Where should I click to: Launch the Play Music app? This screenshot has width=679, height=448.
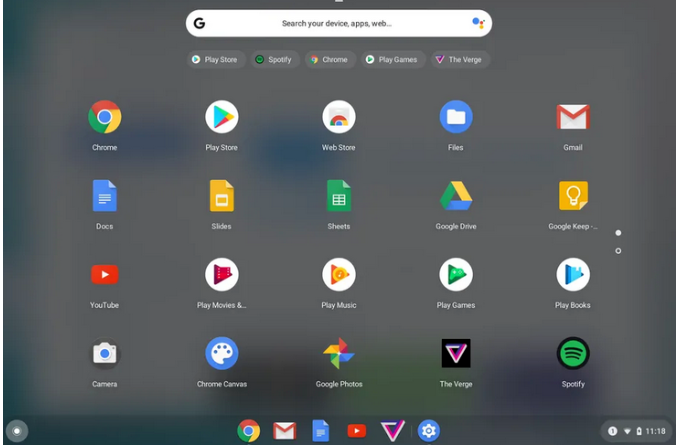339,274
